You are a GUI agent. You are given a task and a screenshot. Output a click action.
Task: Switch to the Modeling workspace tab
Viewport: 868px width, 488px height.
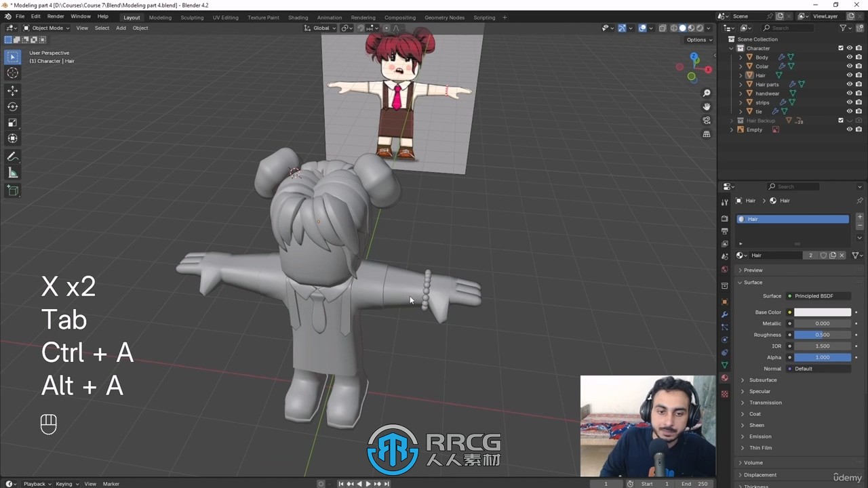coord(160,18)
